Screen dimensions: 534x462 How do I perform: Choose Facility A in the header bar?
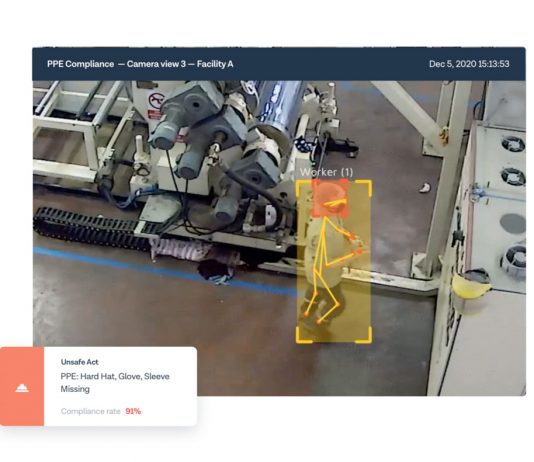click(215, 64)
